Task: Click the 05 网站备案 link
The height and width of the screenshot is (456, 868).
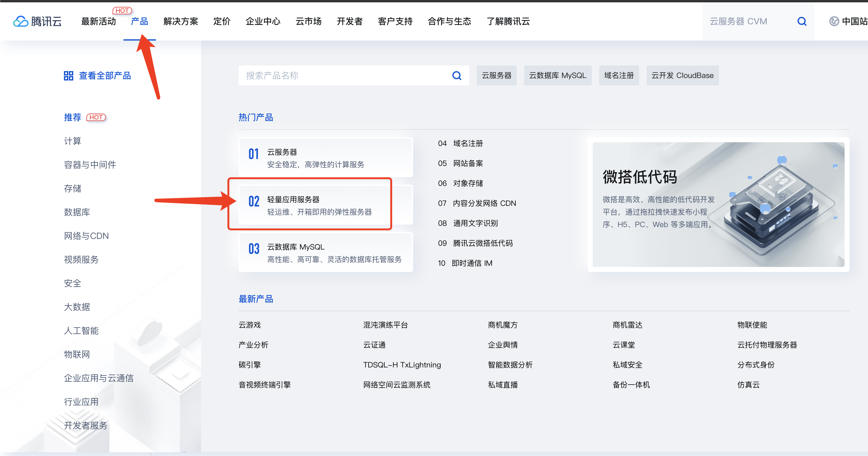Action: (460, 163)
